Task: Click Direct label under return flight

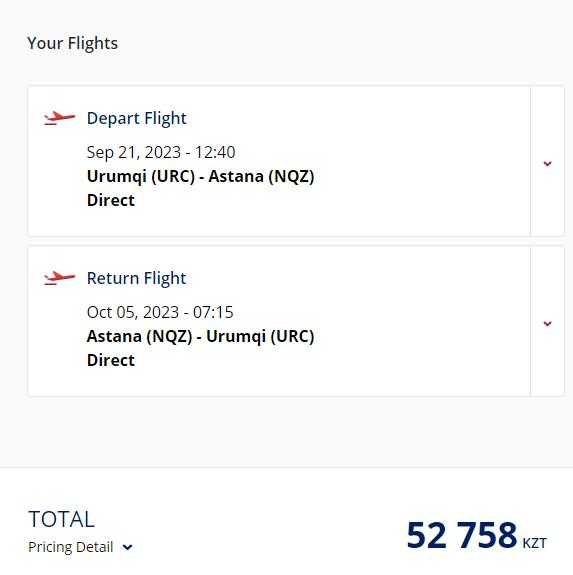Action: click(x=111, y=360)
